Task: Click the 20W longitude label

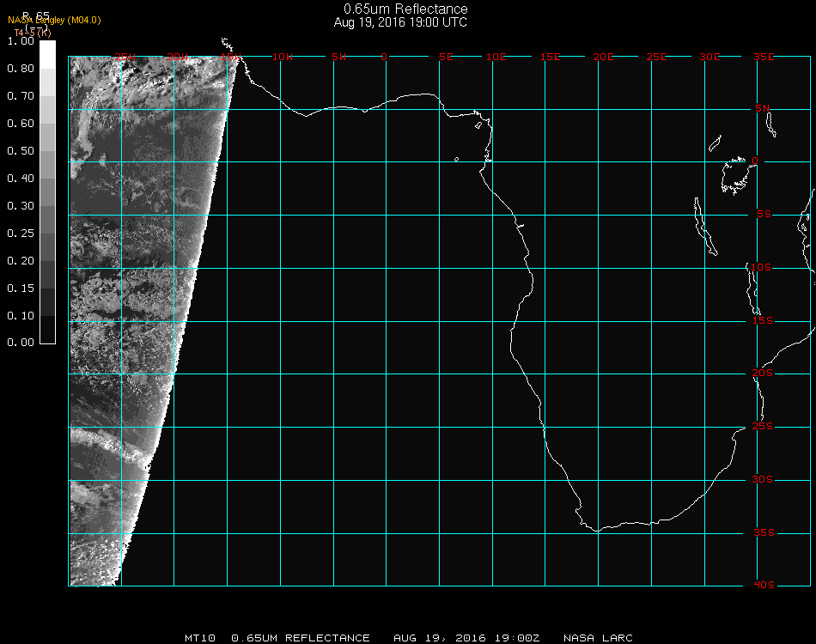Action: pyautogui.click(x=178, y=57)
